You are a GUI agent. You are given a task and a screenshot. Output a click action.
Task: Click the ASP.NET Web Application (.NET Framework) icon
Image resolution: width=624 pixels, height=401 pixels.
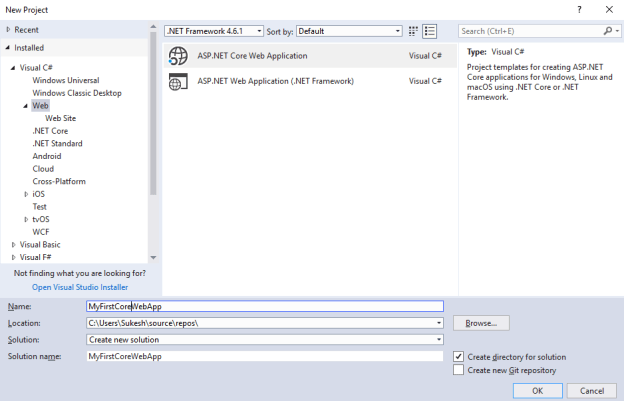click(178, 81)
